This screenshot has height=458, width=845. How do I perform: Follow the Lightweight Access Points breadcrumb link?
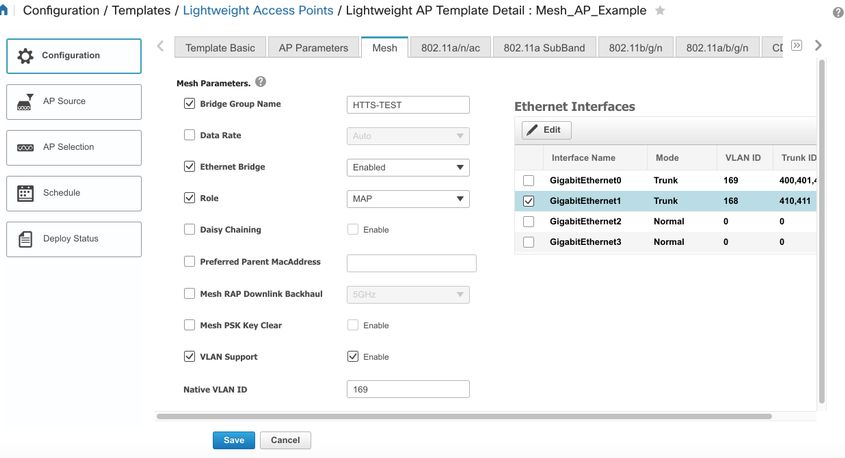coord(258,10)
